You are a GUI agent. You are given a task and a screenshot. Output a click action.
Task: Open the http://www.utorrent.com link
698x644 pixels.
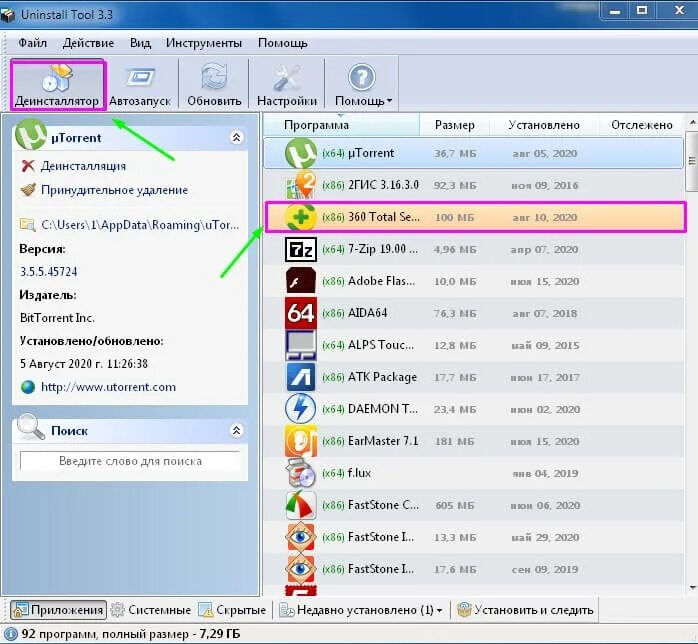[x=108, y=387]
